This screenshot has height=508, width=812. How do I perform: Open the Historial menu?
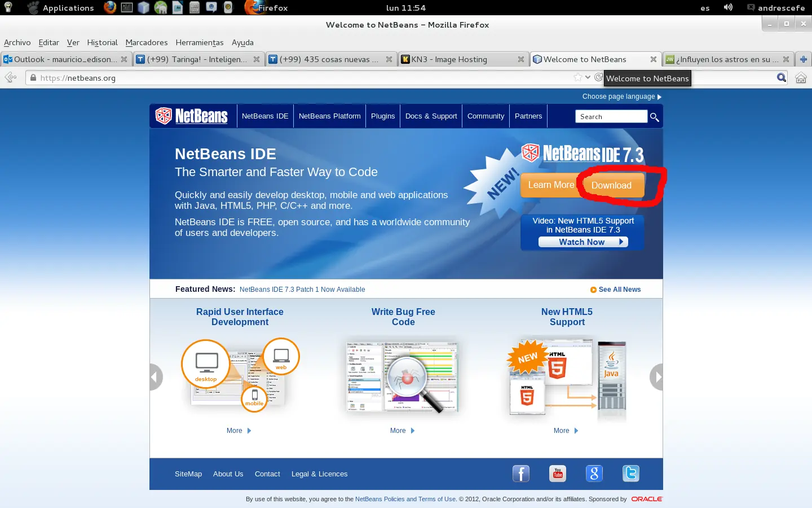(x=103, y=42)
